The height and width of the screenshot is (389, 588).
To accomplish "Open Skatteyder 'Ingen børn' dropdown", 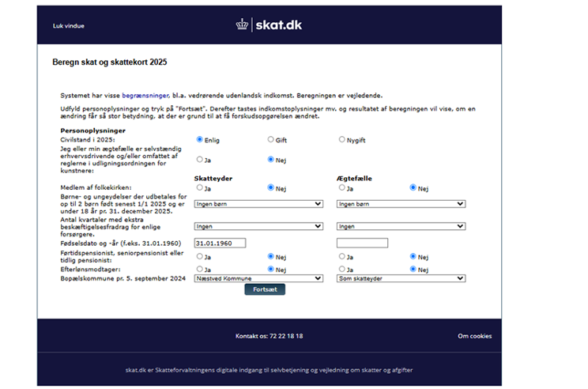I will coord(258,203).
